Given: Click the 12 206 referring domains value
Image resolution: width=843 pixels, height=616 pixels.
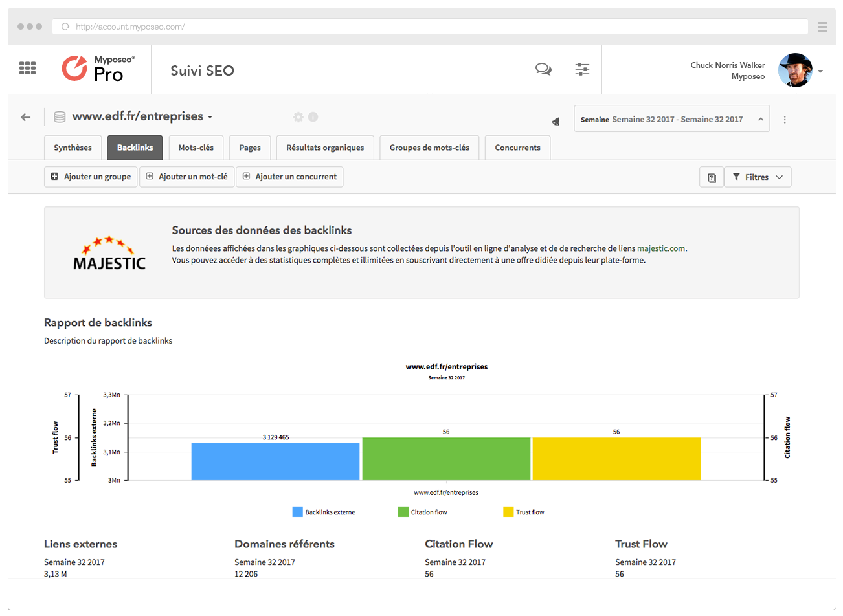Looking at the screenshot, I should coord(246,574).
